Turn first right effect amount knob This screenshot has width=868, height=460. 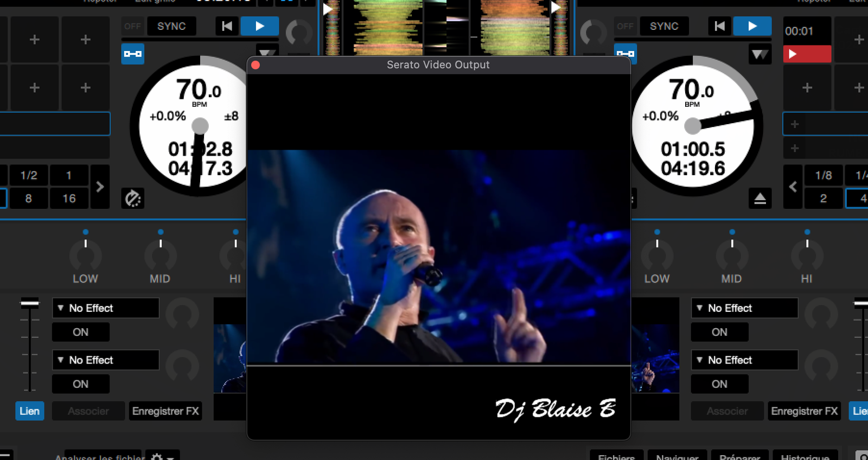tap(821, 315)
